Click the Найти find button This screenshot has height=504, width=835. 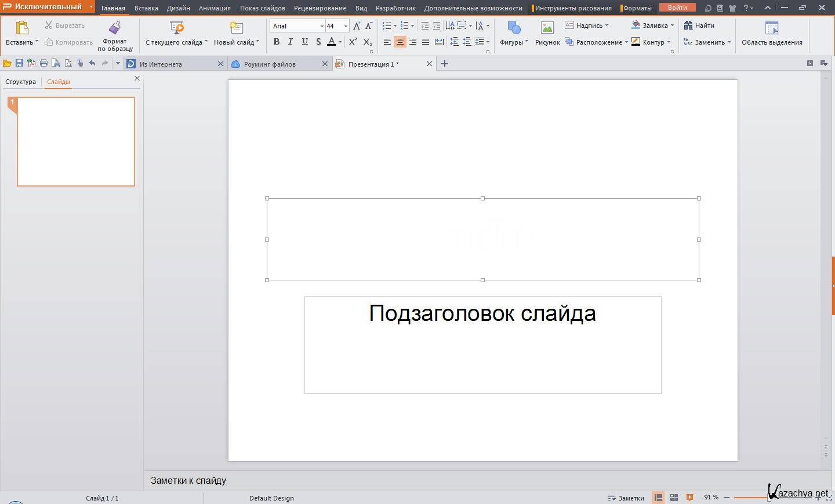click(x=699, y=25)
